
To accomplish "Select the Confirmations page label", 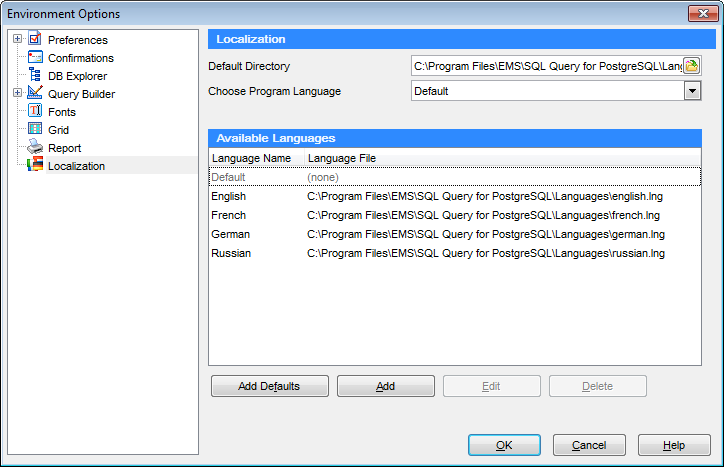I will [x=80, y=58].
